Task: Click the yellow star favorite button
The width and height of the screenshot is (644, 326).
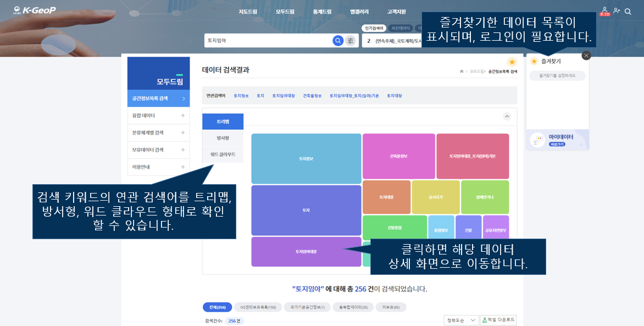Action: point(512,62)
